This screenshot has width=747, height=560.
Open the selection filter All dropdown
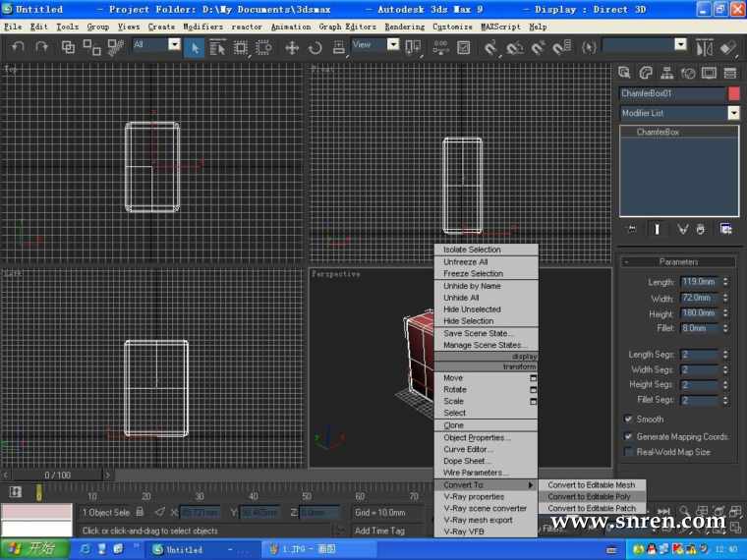click(x=174, y=45)
